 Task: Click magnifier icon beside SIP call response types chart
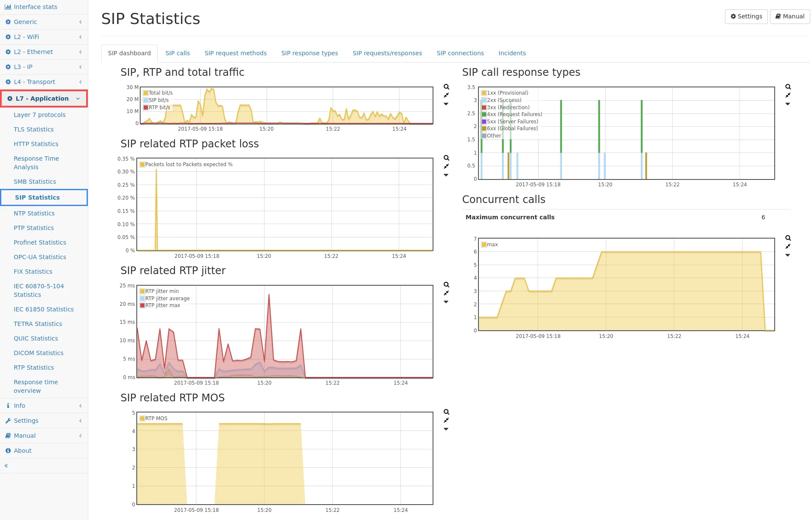788,87
